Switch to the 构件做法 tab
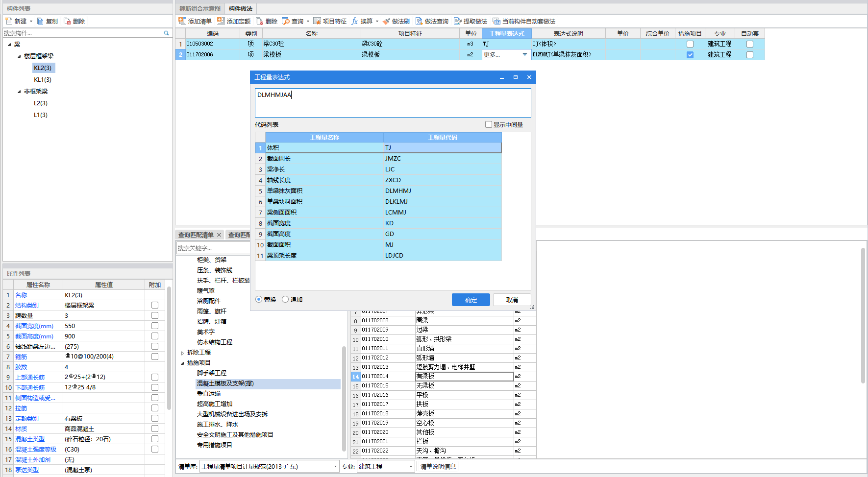 click(241, 8)
